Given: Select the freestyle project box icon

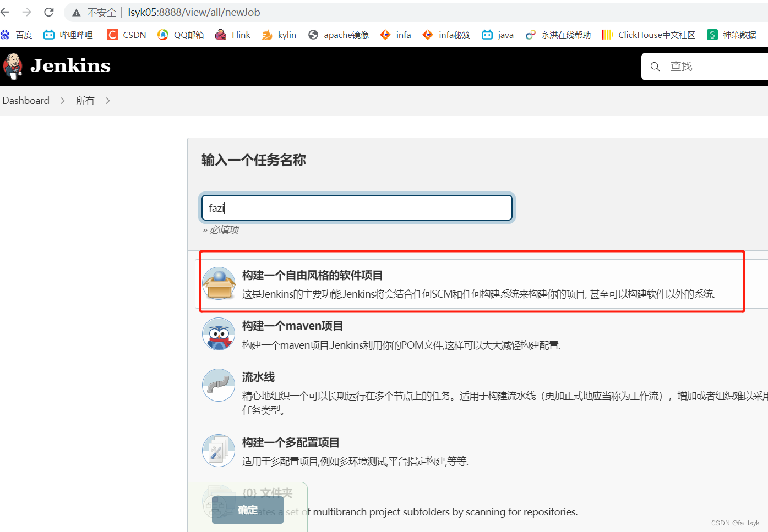Looking at the screenshot, I should point(219,283).
